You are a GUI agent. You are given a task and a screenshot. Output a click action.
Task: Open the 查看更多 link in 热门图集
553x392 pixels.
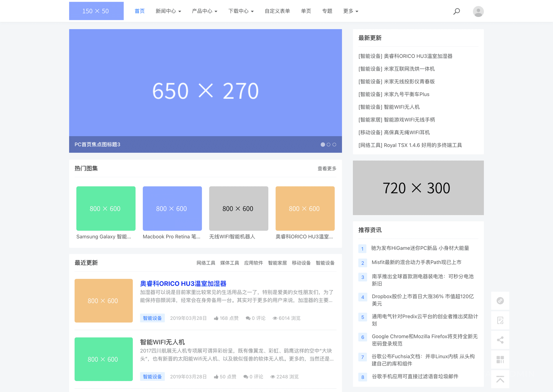[x=327, y=168]
